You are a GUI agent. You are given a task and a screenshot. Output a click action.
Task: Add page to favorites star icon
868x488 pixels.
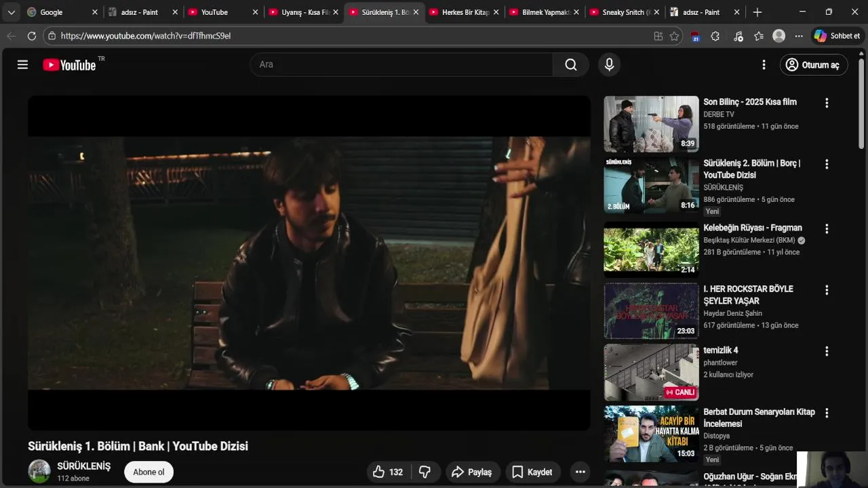pyautogui.click(x=674, y=36)
